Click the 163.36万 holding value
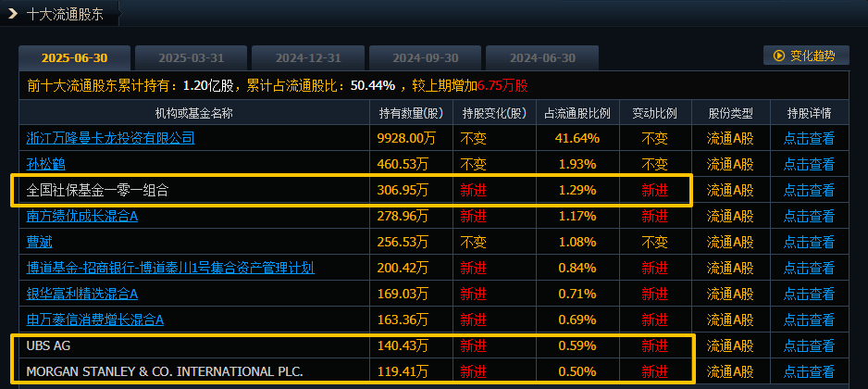868x389 pixels. (403, 320)
